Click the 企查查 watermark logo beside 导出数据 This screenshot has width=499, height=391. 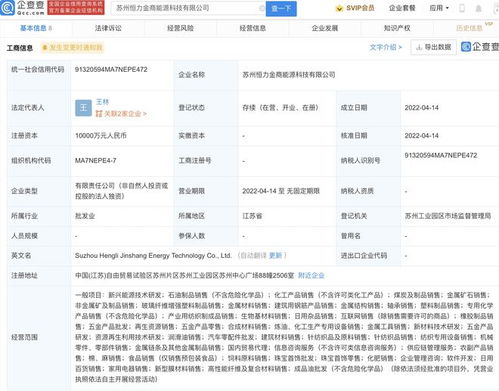click(x=480, y=47)
